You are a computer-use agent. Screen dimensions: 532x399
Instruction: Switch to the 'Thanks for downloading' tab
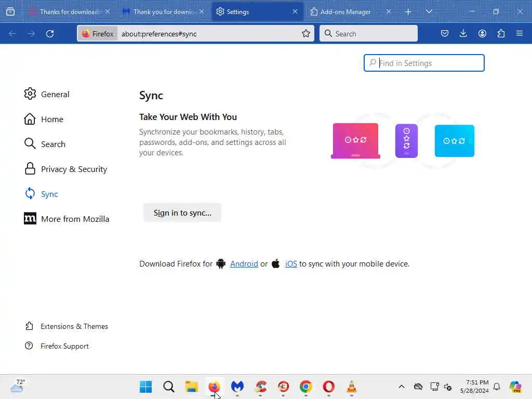(70, 12)
